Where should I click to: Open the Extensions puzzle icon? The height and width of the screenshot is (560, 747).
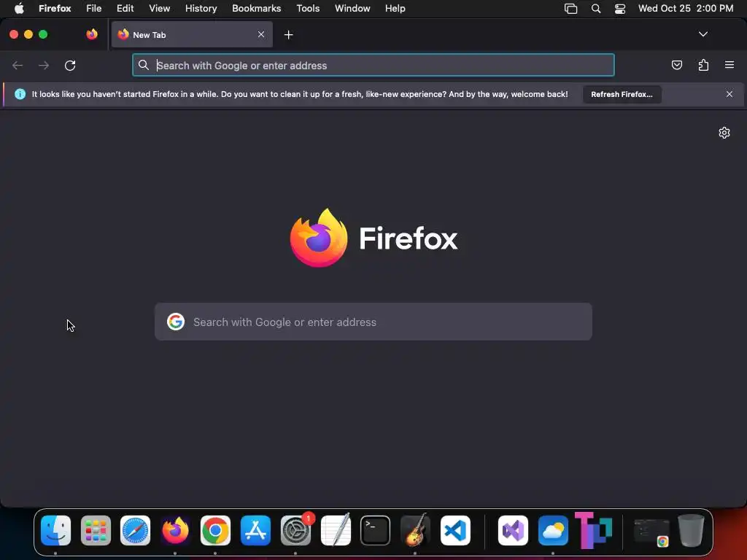[x=703, y=65]
